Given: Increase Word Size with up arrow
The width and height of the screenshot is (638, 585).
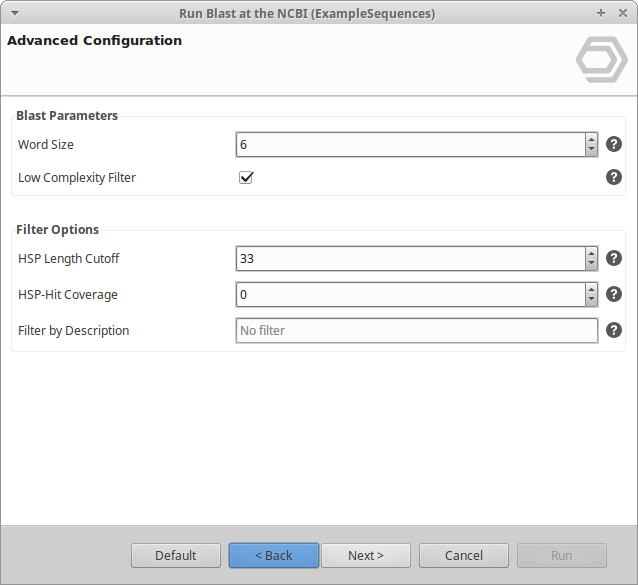Looking at the screenshot, I should pos(591,139).
